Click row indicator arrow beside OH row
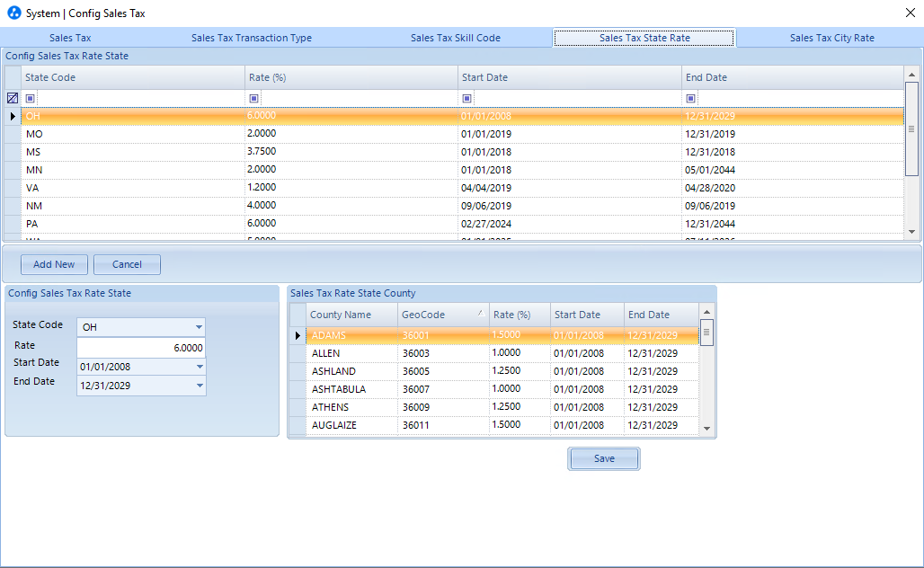This screenshot has height=568, width=924. [x=13, y=116]
